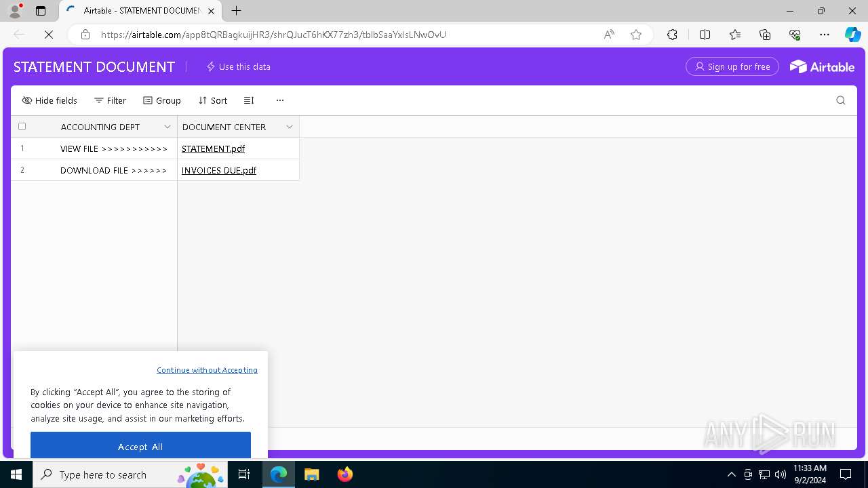
Task: Open the INVOICES DUE.pdf link
Action: coord(219,170)
